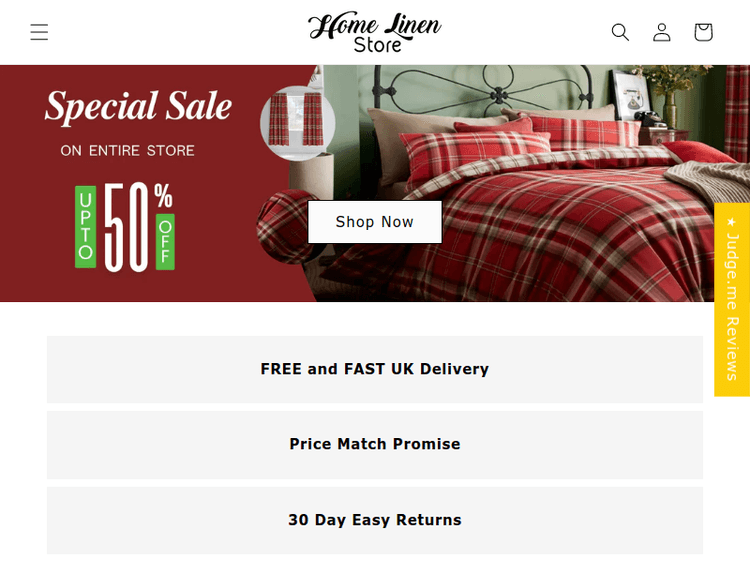
Task: Select the 30 Day Easy Returns box
Action: 375,520
